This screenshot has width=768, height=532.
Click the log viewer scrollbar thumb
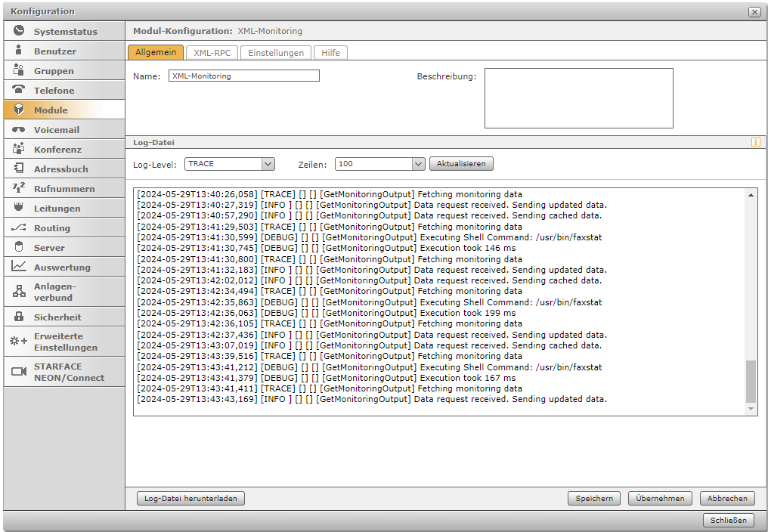[x=751, y=382]
